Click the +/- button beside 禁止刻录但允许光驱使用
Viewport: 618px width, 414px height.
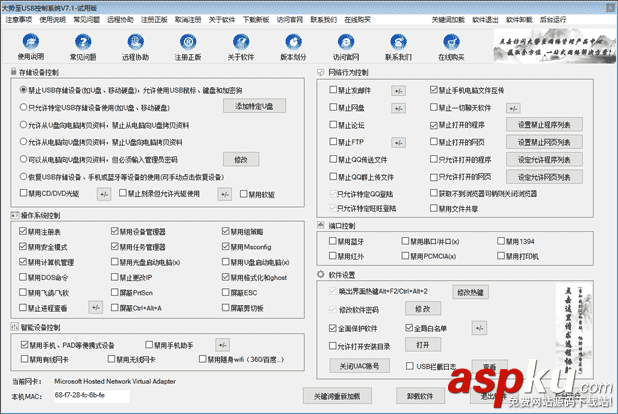click(225, 194)
